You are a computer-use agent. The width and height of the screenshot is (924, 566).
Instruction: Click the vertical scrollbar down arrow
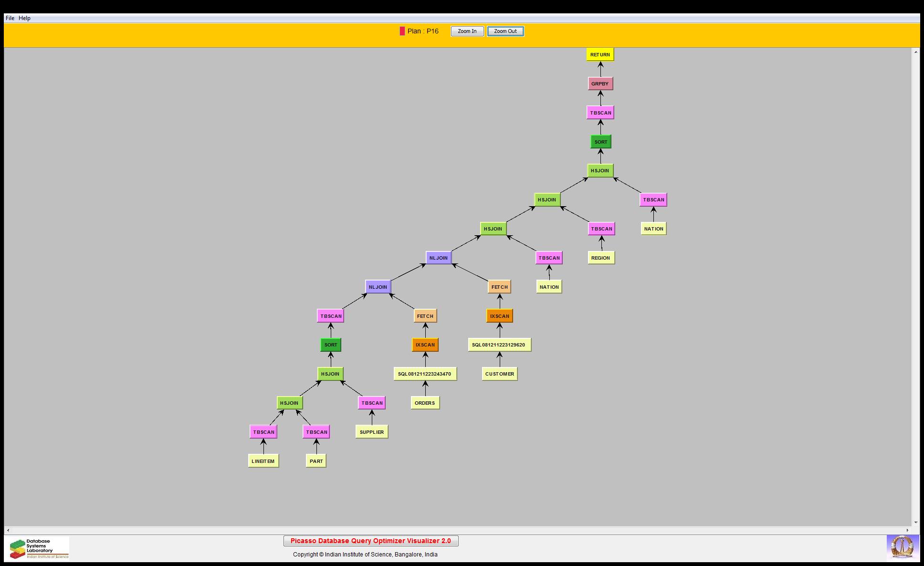tap(915, 523)
